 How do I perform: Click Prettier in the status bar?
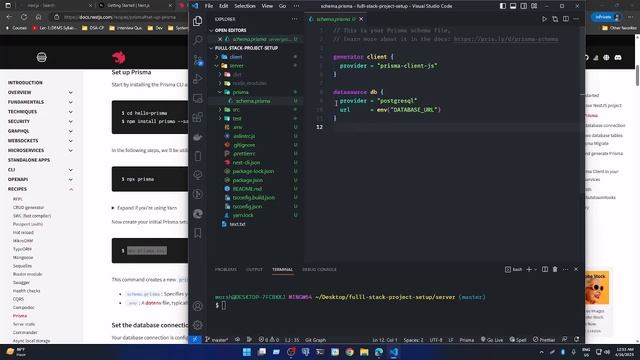544,340
